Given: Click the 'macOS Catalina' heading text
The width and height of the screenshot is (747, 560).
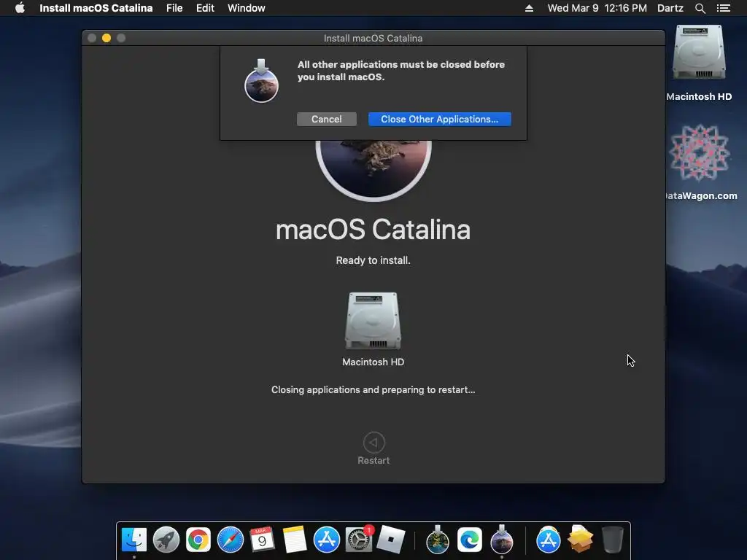Looking at the screenshot, I should (x=373, y=230).
